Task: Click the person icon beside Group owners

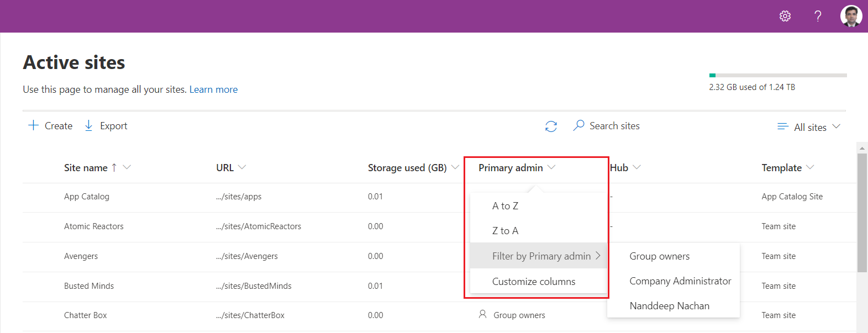Action: point(482,314)
